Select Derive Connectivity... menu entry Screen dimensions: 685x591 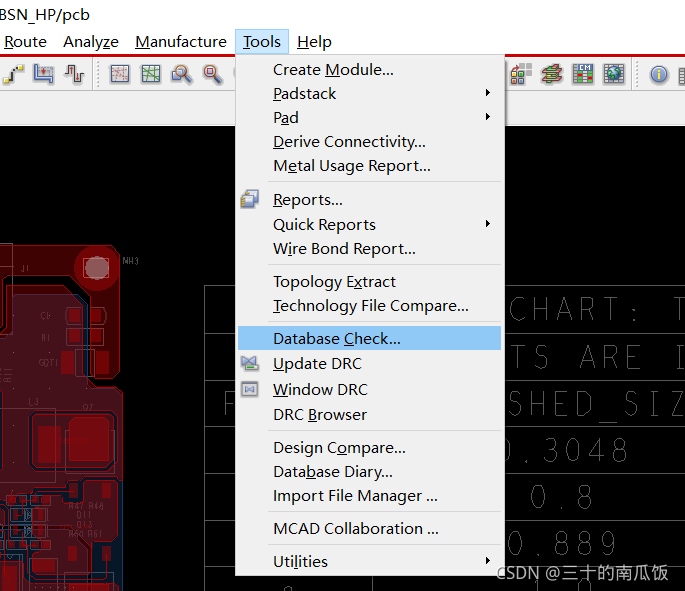click(370, 142)
